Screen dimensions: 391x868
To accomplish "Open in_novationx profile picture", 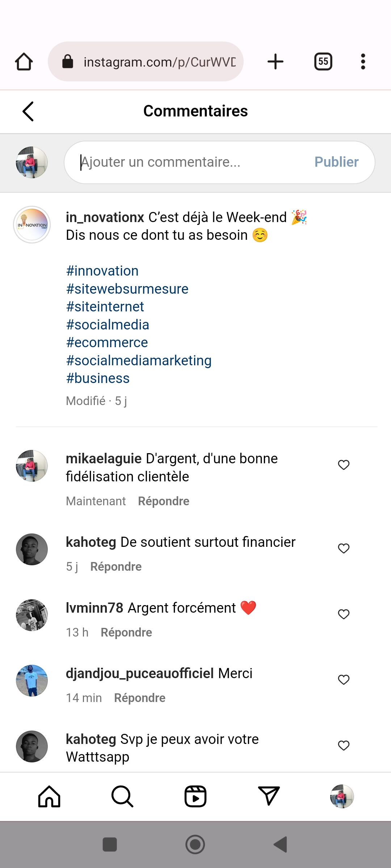I will pyautogui.click(x=32, y=225).
